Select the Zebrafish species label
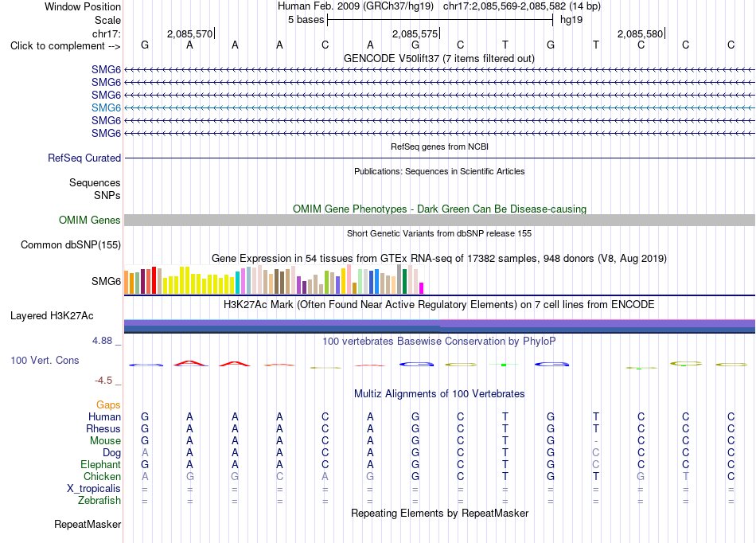Image resolution: width=756 pixels, height=543 pixels. [99, 501]
